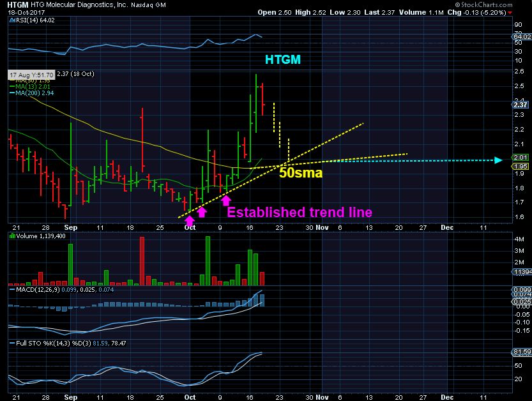
Task: Click the RSI(14) 64.02 indicator label
Action: click(35, 20)
